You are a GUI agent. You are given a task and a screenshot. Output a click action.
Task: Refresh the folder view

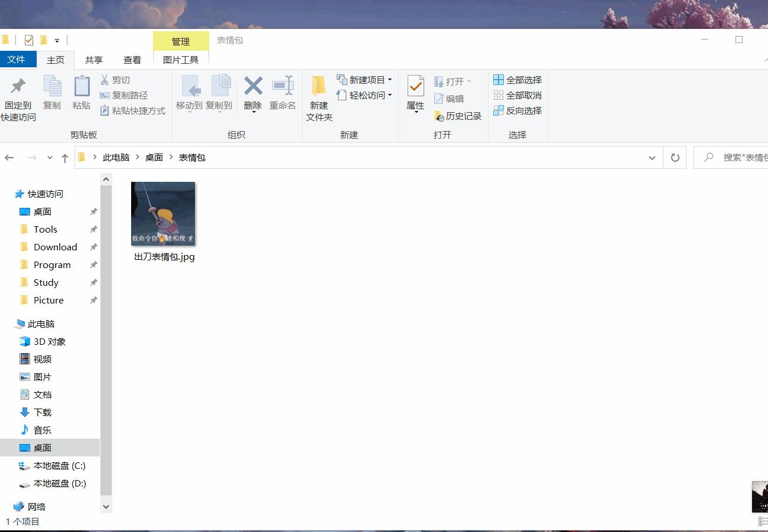click(675, 157)
